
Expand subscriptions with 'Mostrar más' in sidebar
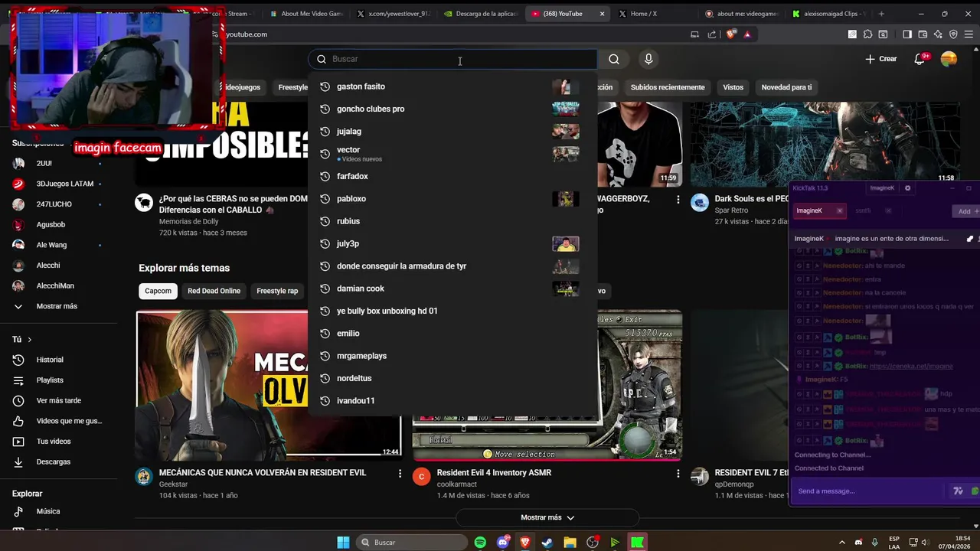click(x=57, y=306)
